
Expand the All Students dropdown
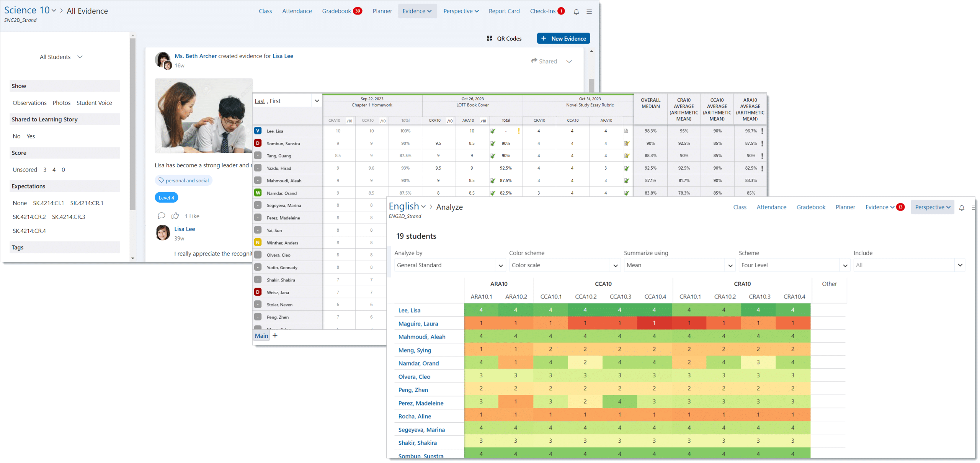(61, 57)
